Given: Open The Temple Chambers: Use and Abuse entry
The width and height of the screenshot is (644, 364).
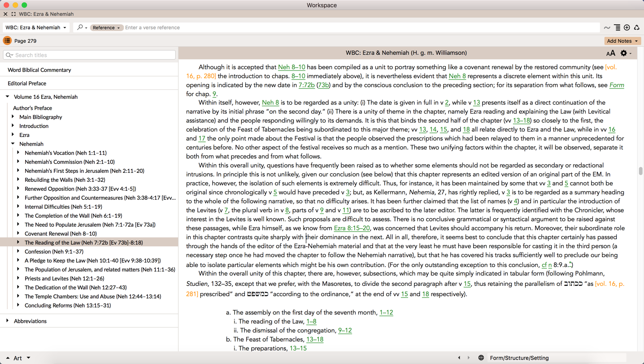Looking at the screenshot, I should coord(93,296).
